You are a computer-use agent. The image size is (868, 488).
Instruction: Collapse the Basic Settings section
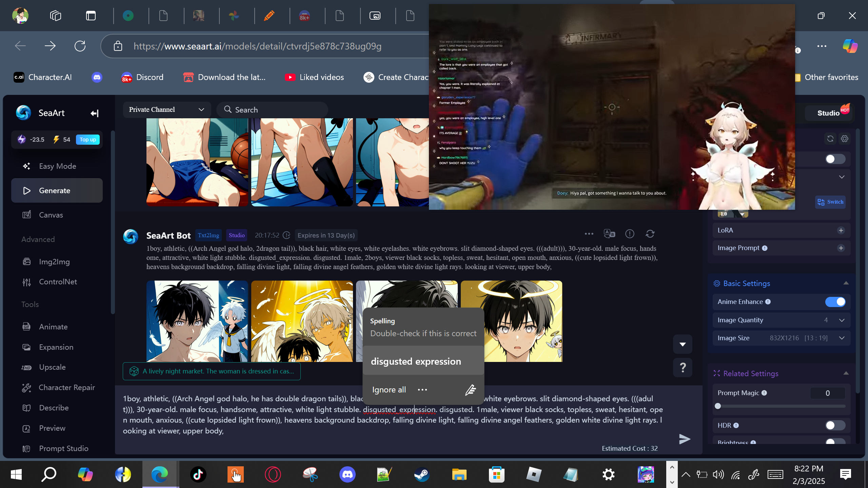[x=846, y=283]
